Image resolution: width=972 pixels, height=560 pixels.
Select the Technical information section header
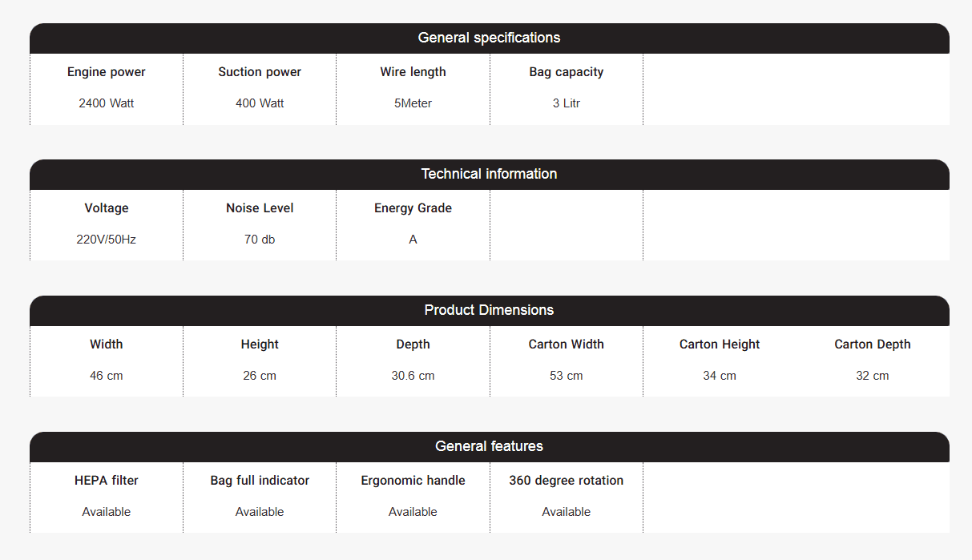[489, 175]
